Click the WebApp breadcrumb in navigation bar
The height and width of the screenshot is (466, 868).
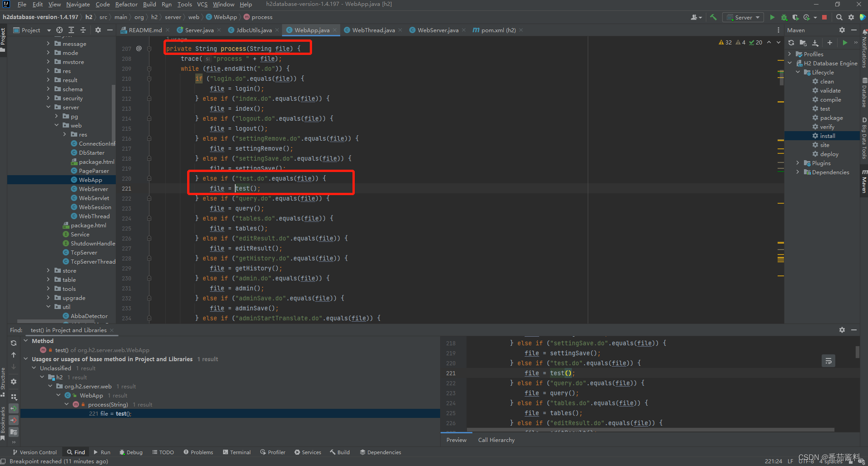(x=222, y=17)
